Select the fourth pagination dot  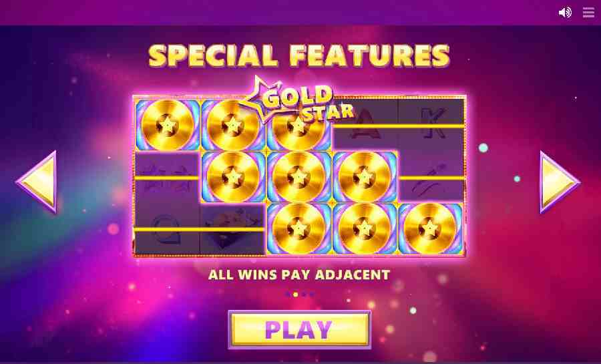(312, 295)
